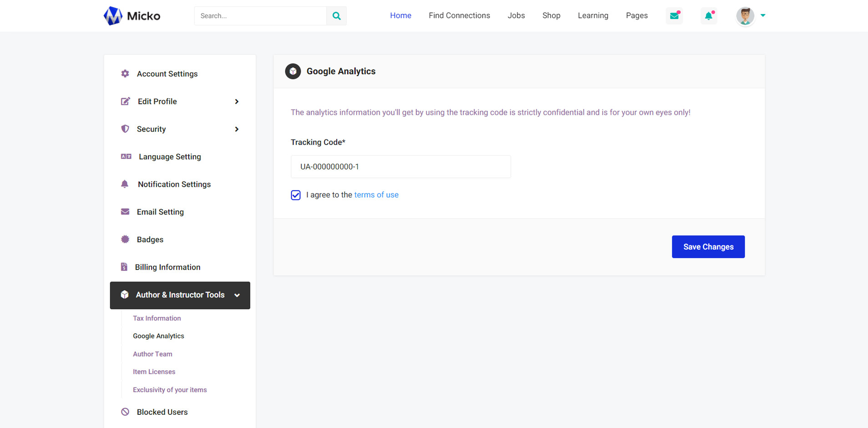Image resolution: width=868 pixels, height=428 pixels.
Task: Open the notifications bell icon
Action: (x=708, y=16)
